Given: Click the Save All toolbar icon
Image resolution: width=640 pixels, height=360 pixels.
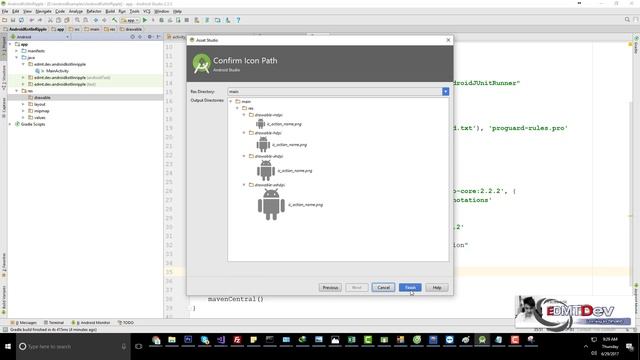Looking at the screenshot, I should click(x=13, y=20).
